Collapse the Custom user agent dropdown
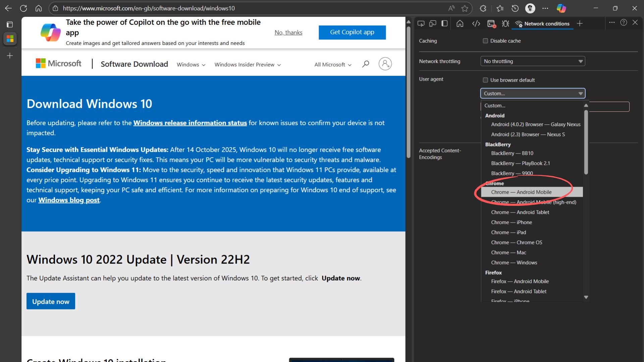The height and width of the screenshot is (362, 644). 533,94
